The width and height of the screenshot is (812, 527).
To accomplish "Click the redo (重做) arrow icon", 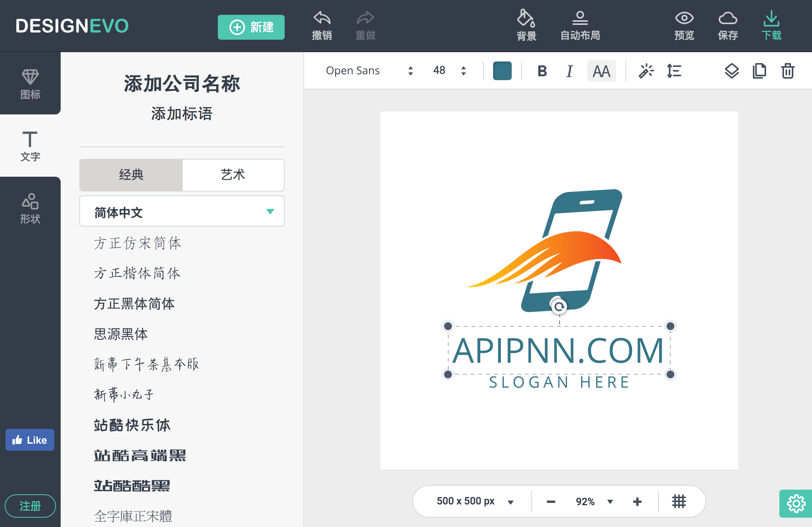I will 366,18.
